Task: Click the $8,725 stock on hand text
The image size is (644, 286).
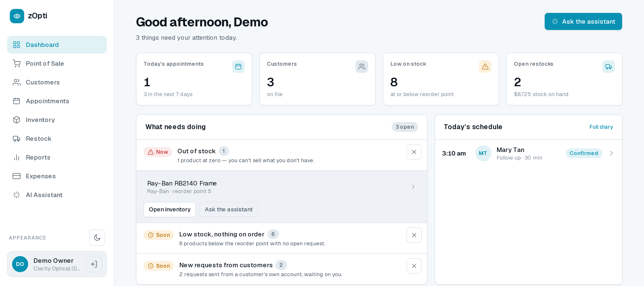Action: pos(541,94)
